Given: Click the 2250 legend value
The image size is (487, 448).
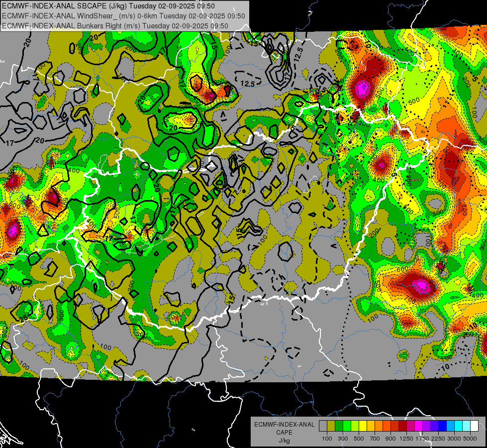Looking at the screenshot, I should tap(438, 439).
